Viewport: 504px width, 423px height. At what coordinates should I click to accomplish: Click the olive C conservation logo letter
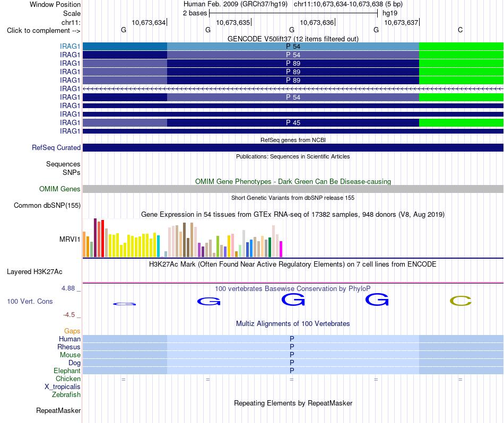460,301
